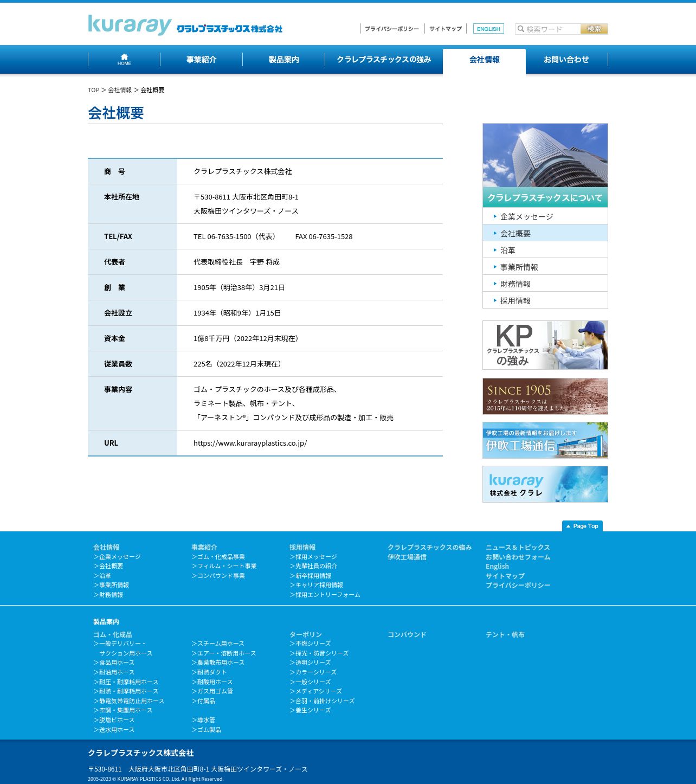
Task: Open footer link 耐油用ホース
Action: [114, 672]
